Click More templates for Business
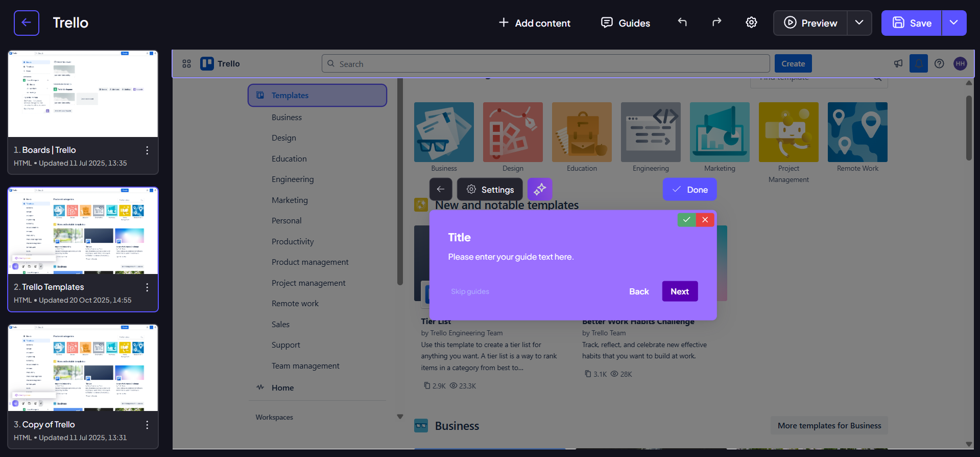980x457 pixels. [829, 426]
